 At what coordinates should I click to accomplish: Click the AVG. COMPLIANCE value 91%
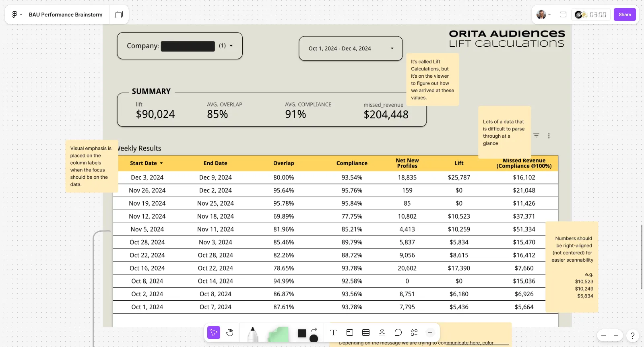[x=295, y=114]
